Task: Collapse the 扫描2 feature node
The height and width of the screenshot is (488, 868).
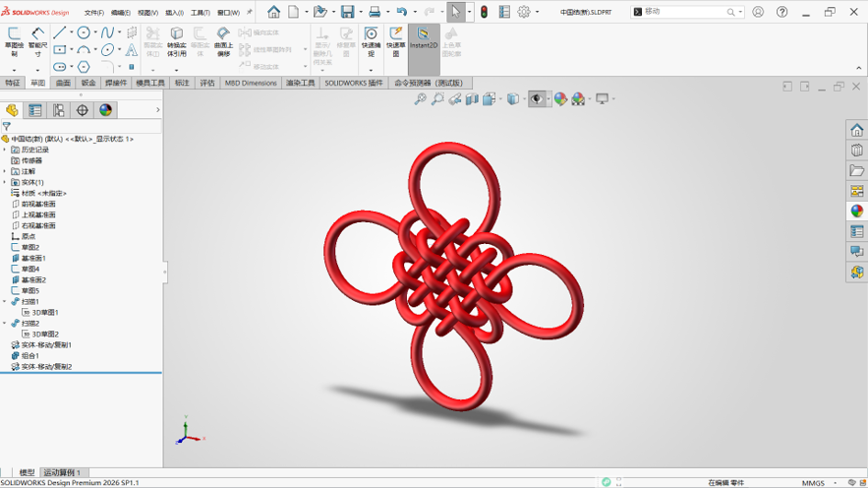Action: point(5,323)
